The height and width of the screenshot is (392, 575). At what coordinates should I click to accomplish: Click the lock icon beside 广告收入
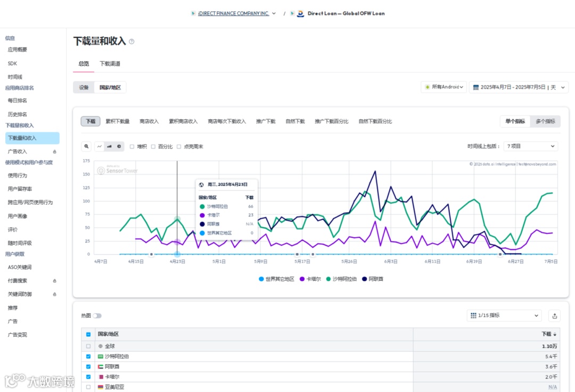pos(54,152)
